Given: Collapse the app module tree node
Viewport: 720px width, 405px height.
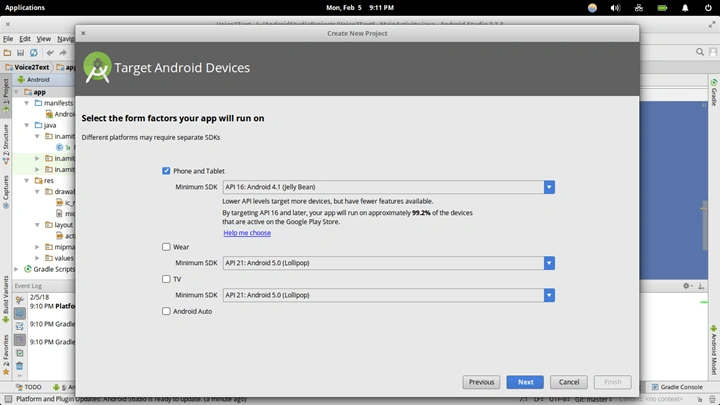Looking at the screenshot, I should [17, 92].
